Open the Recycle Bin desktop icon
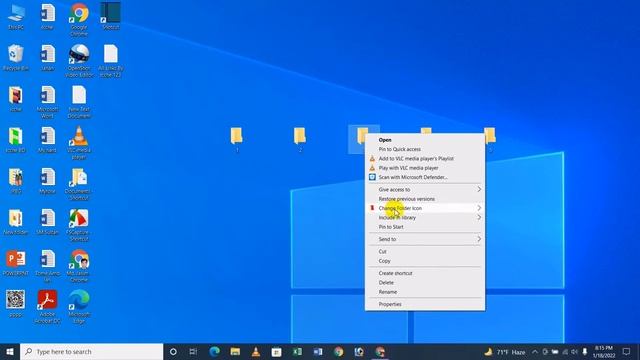 coord(16,58)
